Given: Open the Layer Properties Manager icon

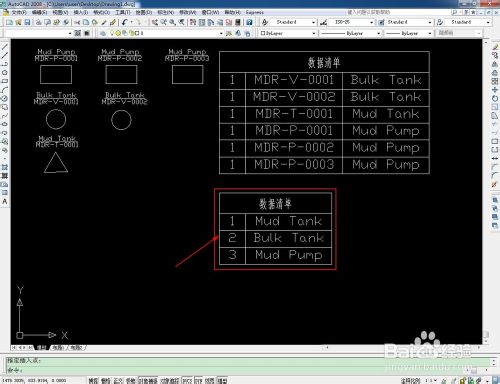Looking at the screenshot, I should tap(103, 33).
